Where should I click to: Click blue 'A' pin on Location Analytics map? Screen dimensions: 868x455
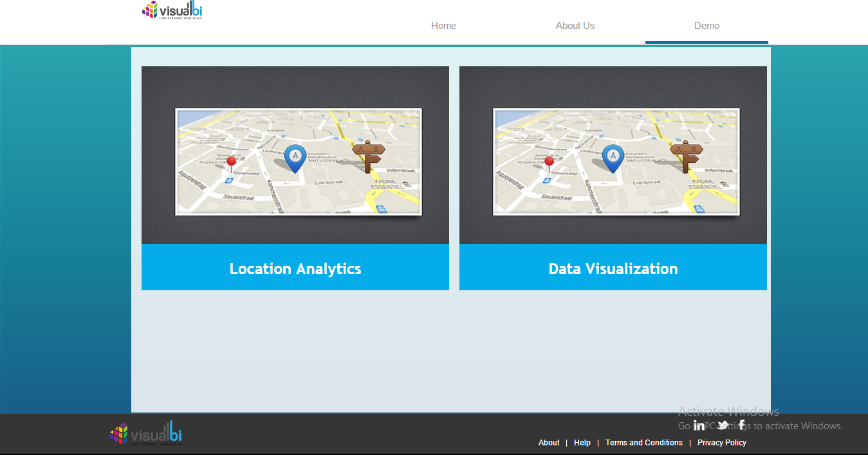pos(295,158)
